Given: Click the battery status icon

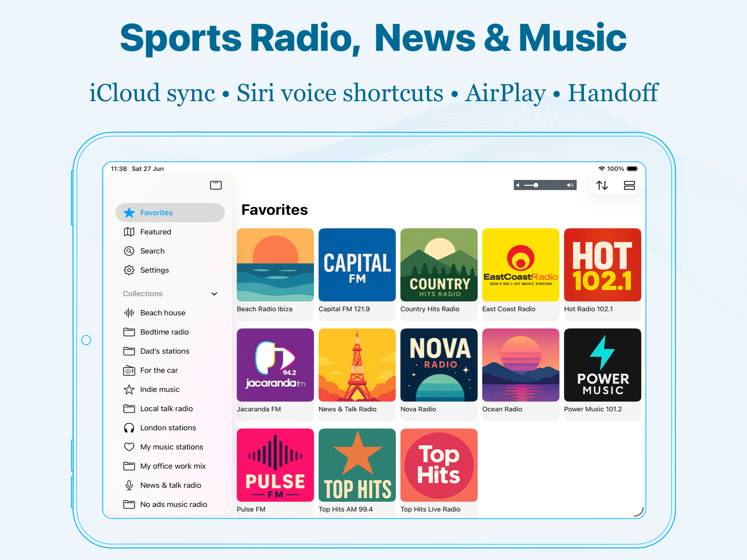Looking at the screenshot, I should tap(632, 168).
